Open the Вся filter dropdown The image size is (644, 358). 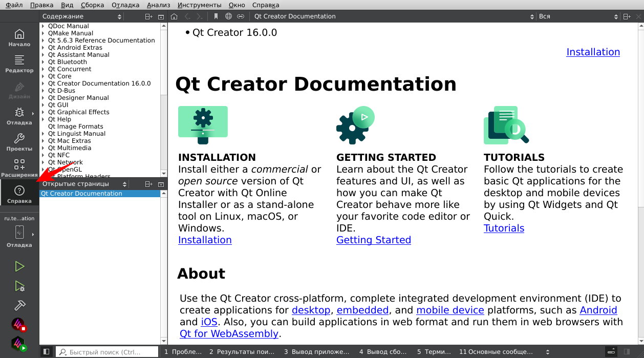point(577,16)
